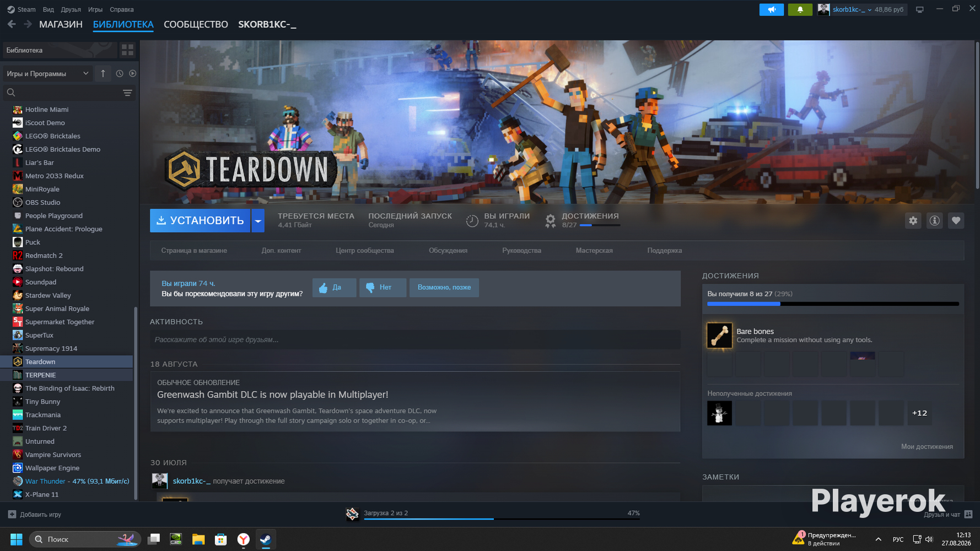The width and height of the screenshot is (980, 551).
Task: Open Task View on the taskbar
Action: coord(154,539)
